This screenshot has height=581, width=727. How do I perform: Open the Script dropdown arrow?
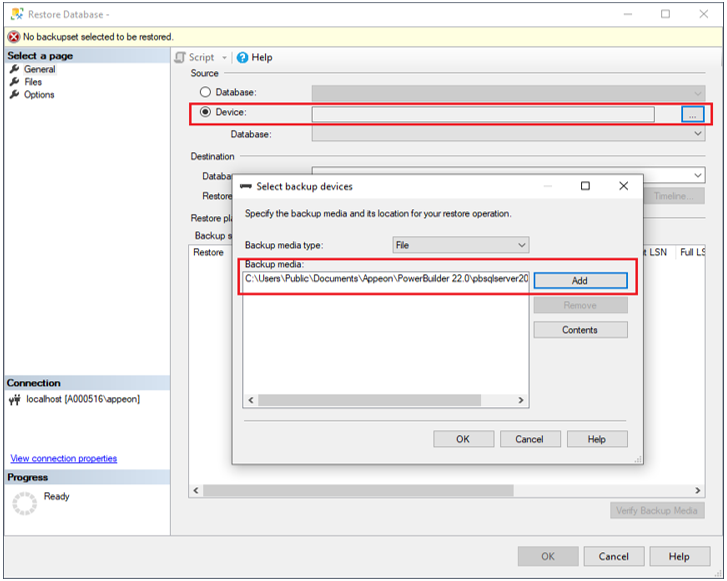pyautogui.click(x=224, y=58)
